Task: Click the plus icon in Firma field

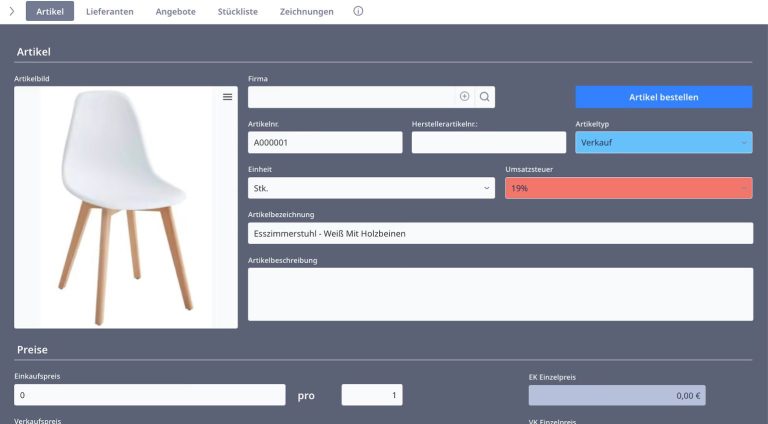Action: click(x=464, y=96)
